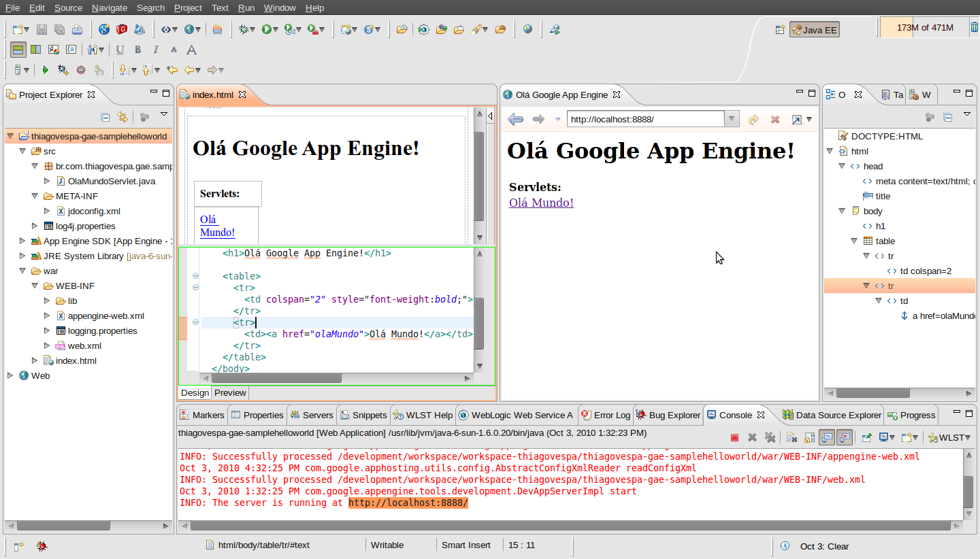
Task: Click the Open Web Browser globe icon
Action: point(527,29)
